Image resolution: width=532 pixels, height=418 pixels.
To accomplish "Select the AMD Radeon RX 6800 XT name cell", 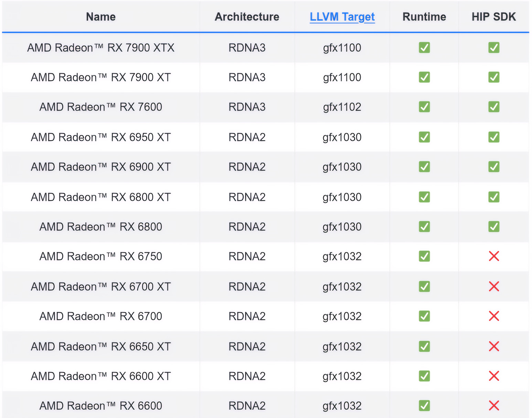I will [101, 197].
